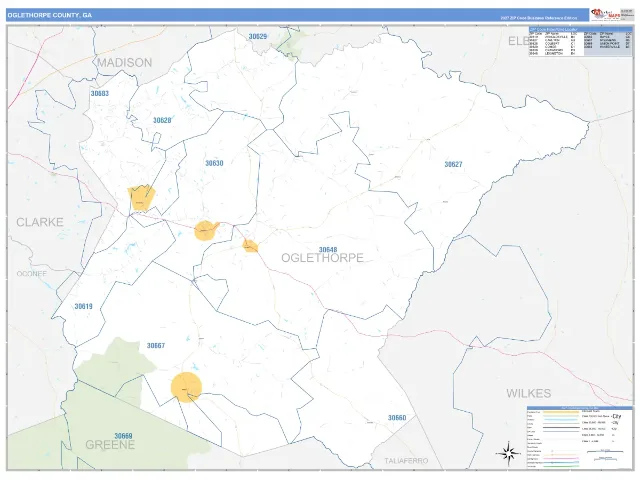Viewport: 640px width, 480px height.
Task: Click the ZIP code label 30683
Action: click(100, 93)
